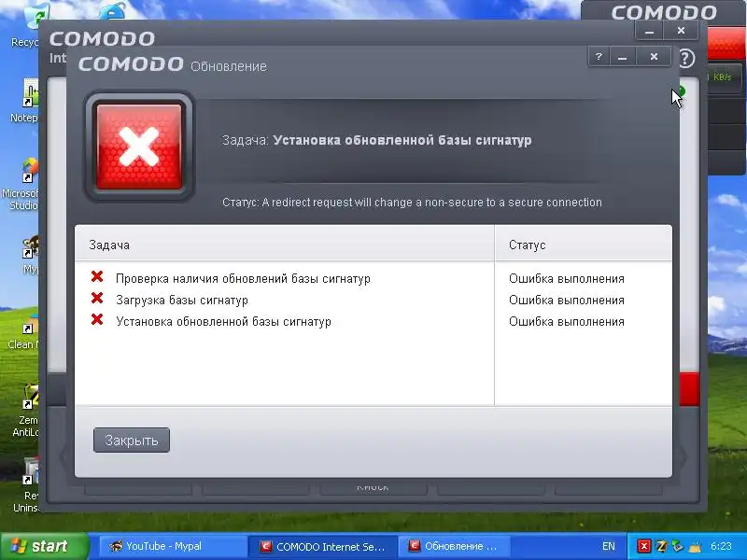Activate the Обновление taskbar button

point(455,546)
